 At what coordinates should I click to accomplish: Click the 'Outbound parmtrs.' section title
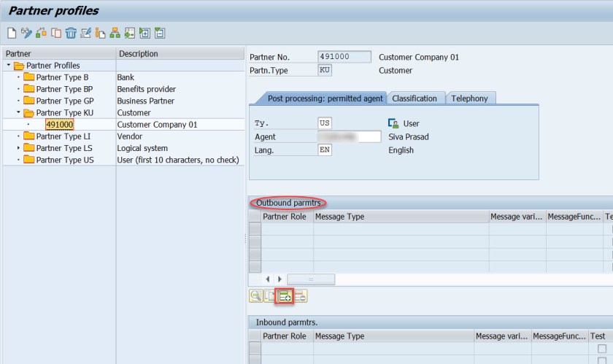[x=288, y=203]
